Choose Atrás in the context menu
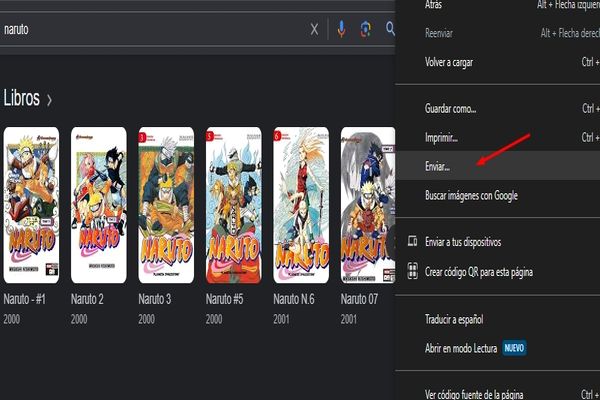 [x=497, y=5]
